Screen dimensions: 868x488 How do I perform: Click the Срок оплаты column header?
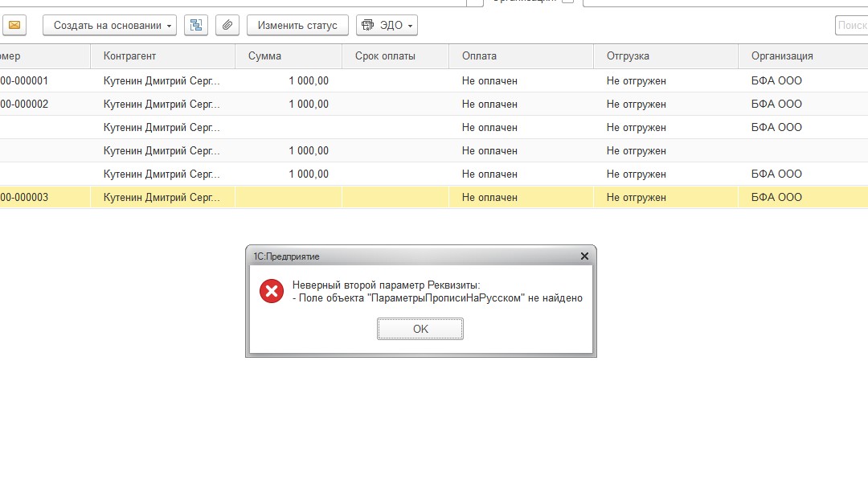point(385,56)
